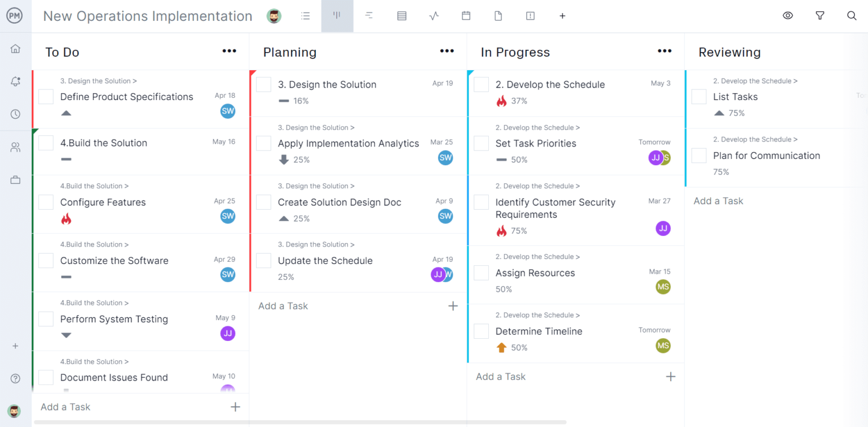Viewport: 868px width, 427px height.
Task: Select the table view icon
Action: pos(402,15)
